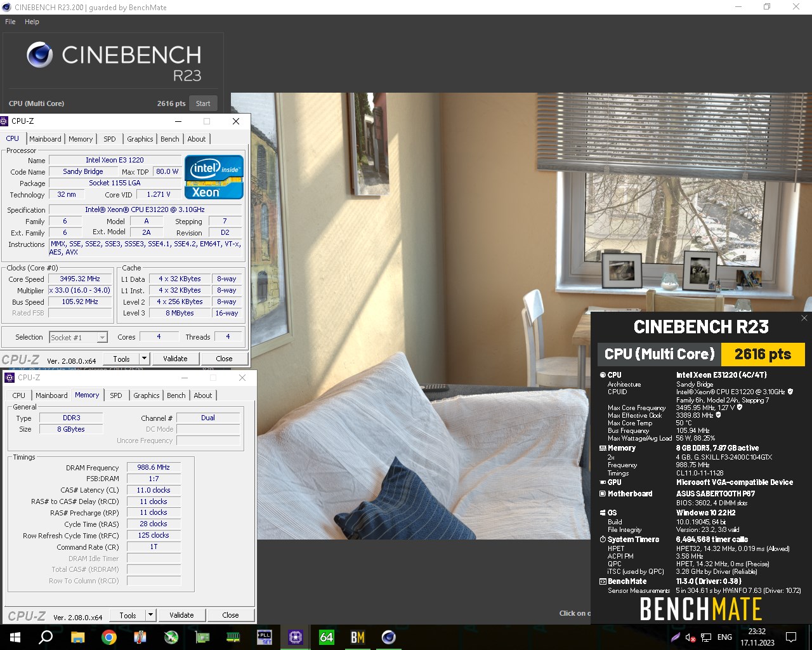This screenshot has width=812, height=650.
Task: Click Validate in upper CPU-Z window
Action: pos(175,359)
